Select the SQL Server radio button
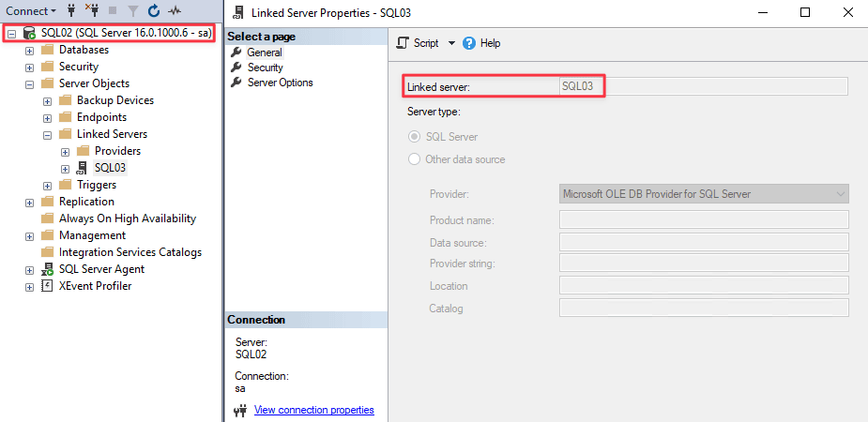868x422 pixels. click(414, 137)
